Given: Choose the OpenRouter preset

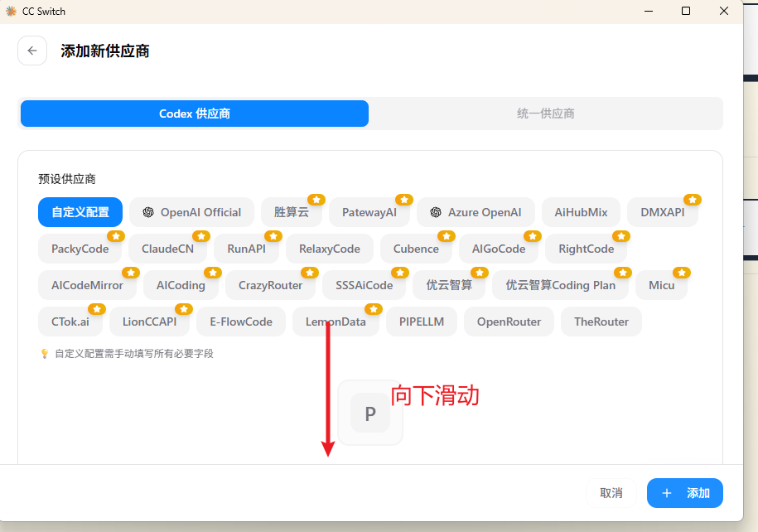Looking at the screenshot, I should tap(509, 322).
